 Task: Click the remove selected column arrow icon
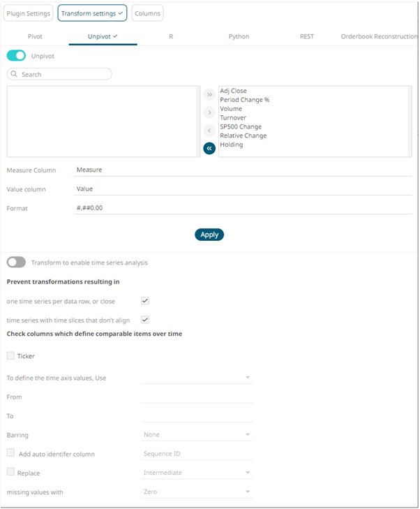point(209,130)
